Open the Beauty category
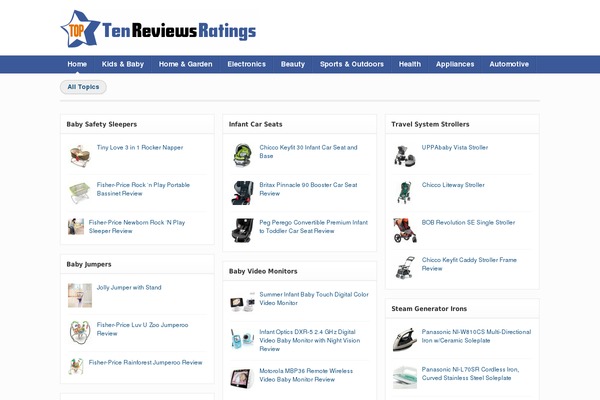Image resolution: width=600 pixels, height=400 pixels. coord(293,64)
